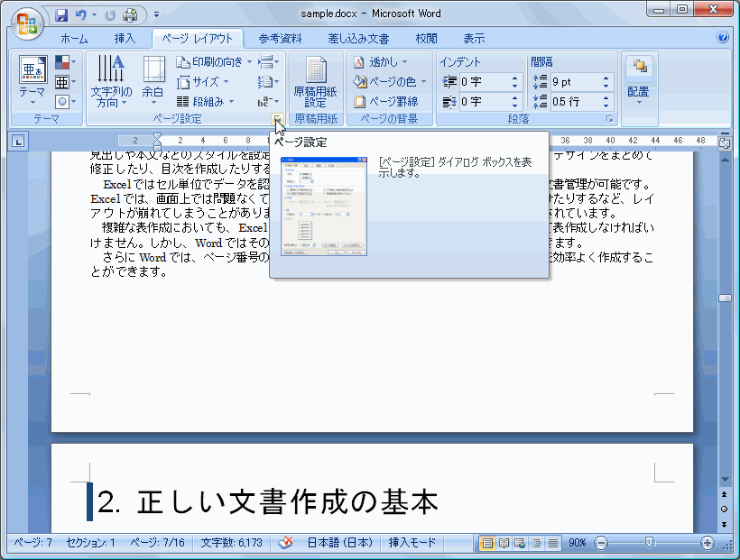Click the Redo icon
Viewport: 740px width, 560px height.
pos(110,15)
